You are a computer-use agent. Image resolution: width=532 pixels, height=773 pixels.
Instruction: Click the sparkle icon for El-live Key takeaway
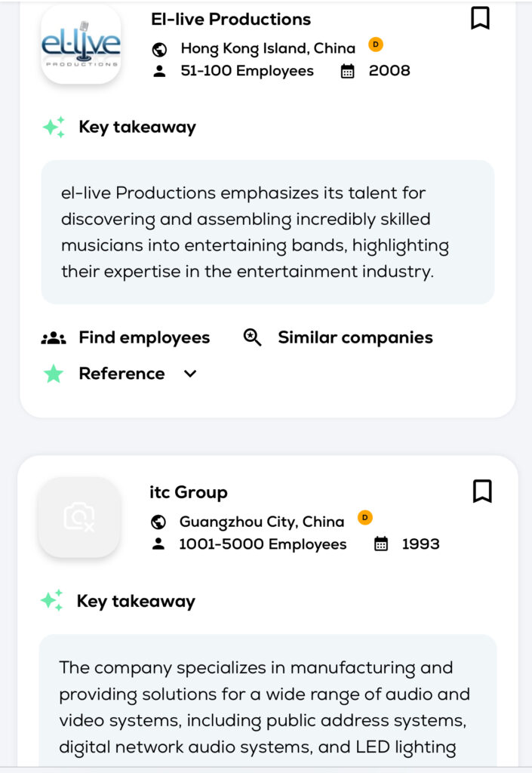(x=54, y=127)
